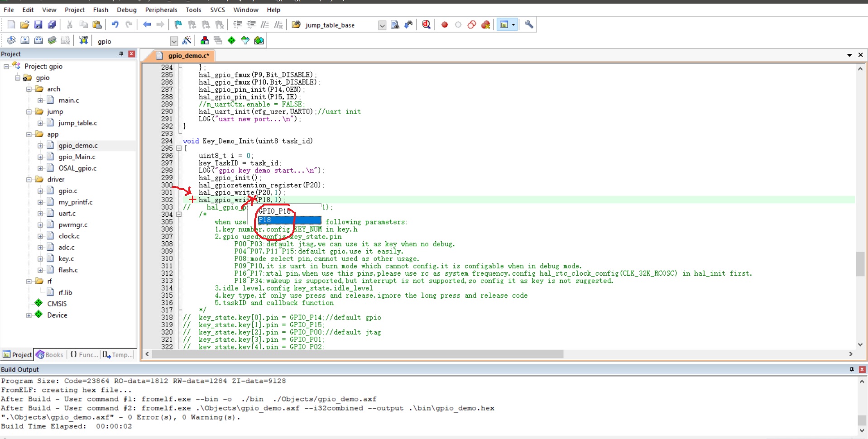This screenshot has height=439, width=868.
Task: Collapse the Project: gpio tree root
Action: pos(6,67)
